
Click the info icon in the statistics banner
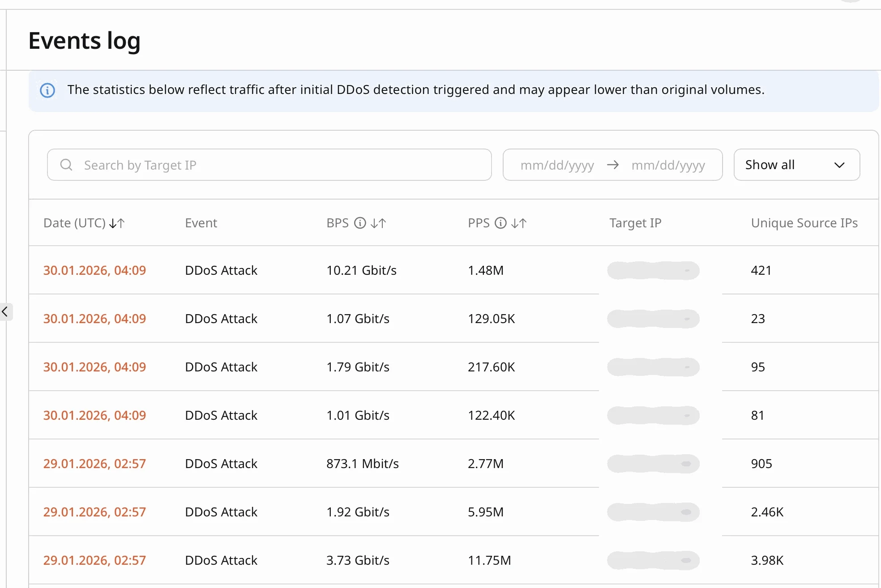47,90
